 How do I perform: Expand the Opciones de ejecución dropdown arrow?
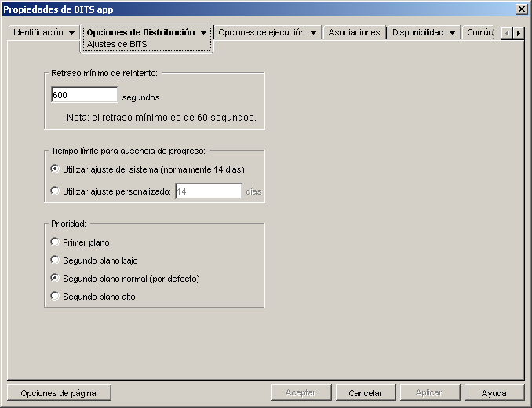click(x=314, y=33)
